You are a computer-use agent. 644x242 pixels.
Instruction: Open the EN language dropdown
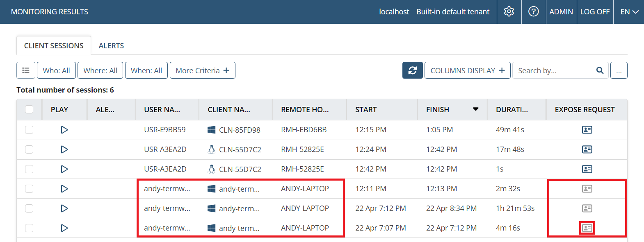629,12
